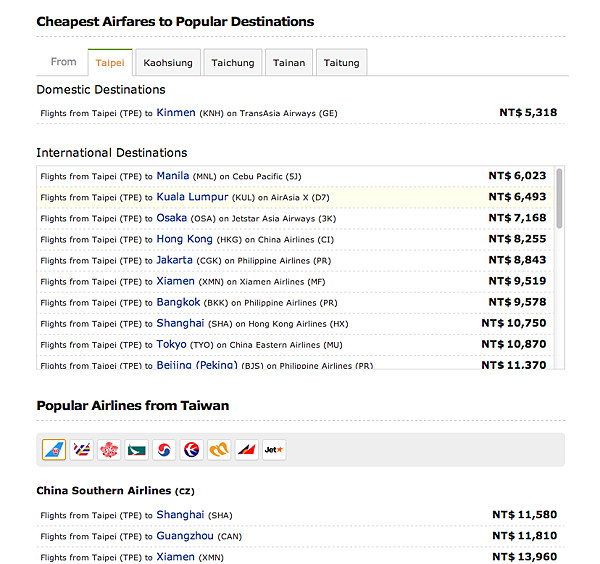Open Shanghai (SHA) under China Southern Airlines
The image size is (600, 564).
click(x=180, y=515)
